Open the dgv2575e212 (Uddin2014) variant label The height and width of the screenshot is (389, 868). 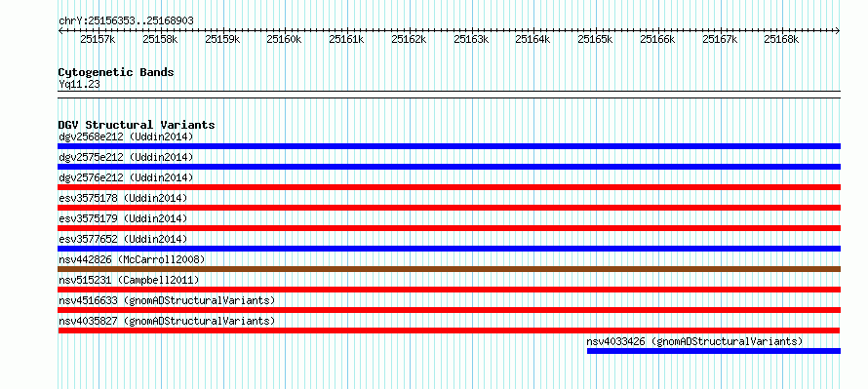pyautogui.click(x=126, y=157)
